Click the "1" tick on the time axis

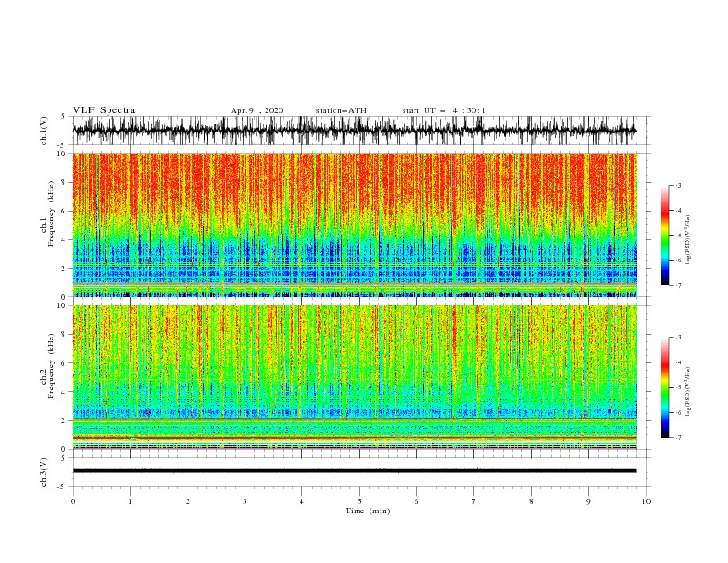[x=130, y=501]
